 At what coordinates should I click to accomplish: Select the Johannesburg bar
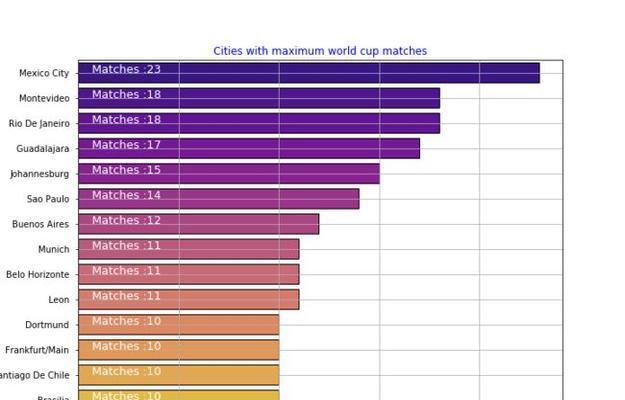(x=229, y=173)
